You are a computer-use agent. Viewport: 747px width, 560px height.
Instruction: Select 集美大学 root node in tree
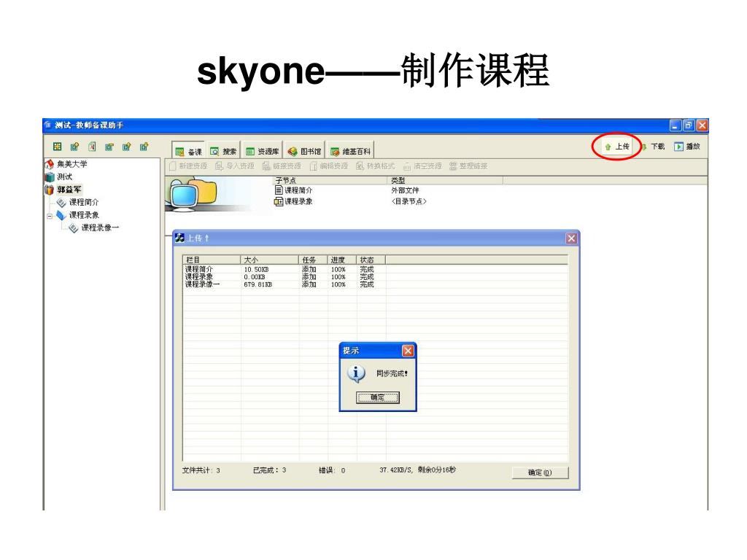coord(72,164)
